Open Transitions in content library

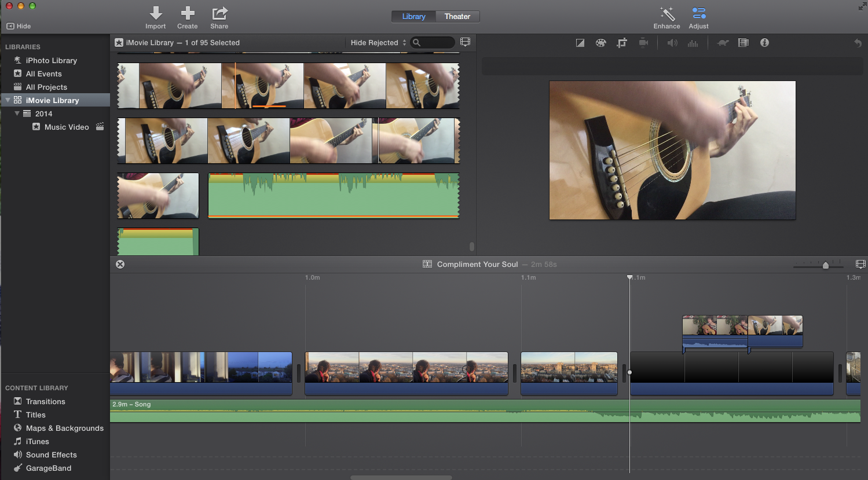pyautogui.click(x=45, y=401)
